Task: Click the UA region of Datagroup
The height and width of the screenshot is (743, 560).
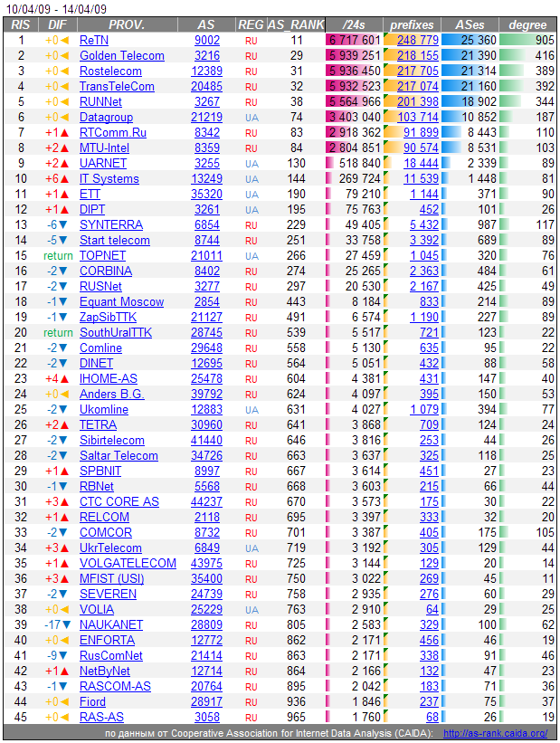Action: pyautogui.click(x=252, y=118)
